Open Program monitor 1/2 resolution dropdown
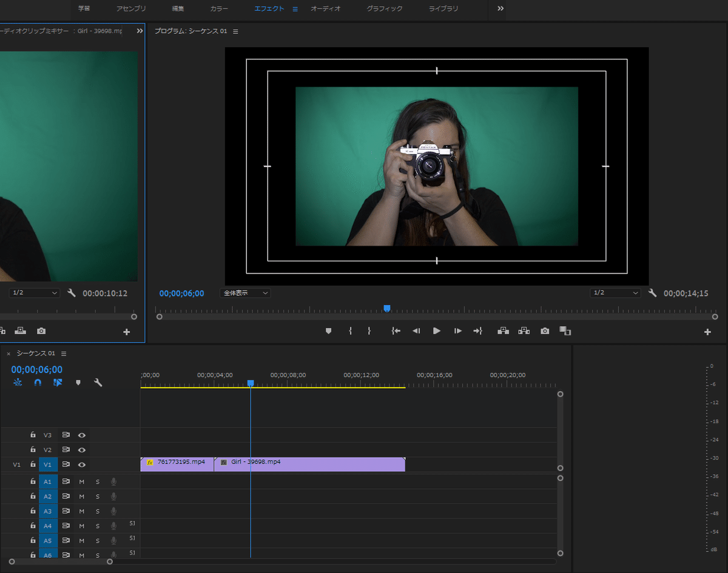This screenshot has width=728, height=573. pos(615,293)
